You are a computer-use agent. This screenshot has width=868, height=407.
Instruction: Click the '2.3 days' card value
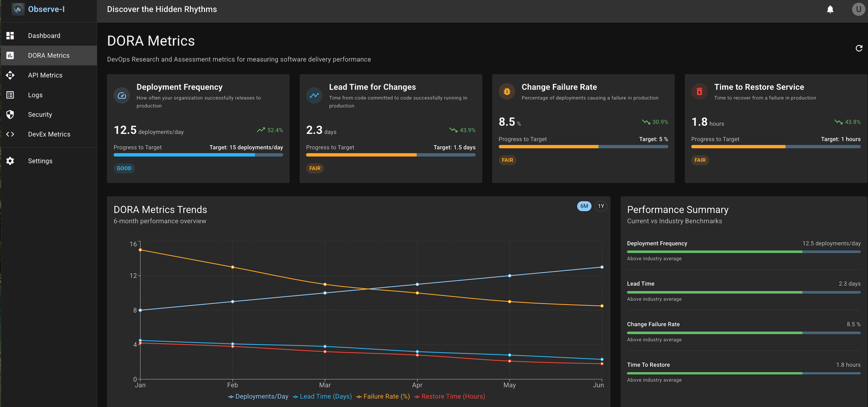321,131
